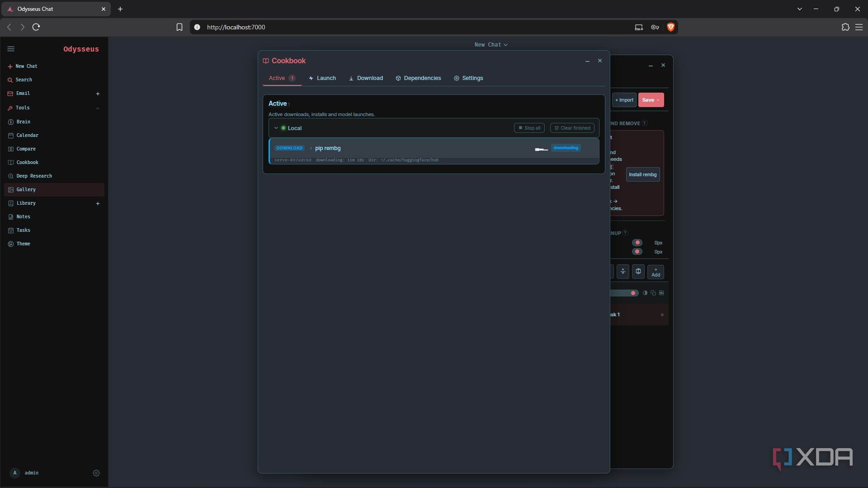The width and height of the screenshot is (868, 488).
Task: Expand the Tools section in sidebar
Action: click(x=98, y=108)
